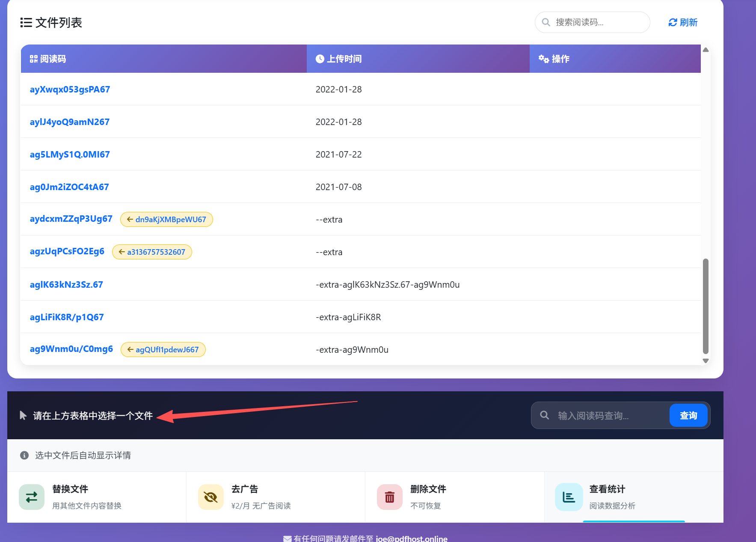Viewport: 756px width, 542px height.
Task: Select reading code ayXwqx053gsPA67
Action: (70, 89)
